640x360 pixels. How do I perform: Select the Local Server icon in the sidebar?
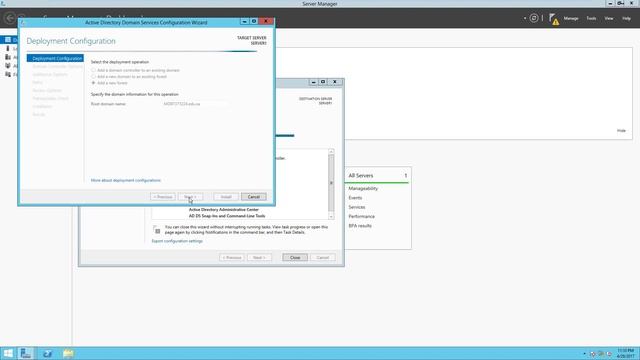click(x=8, y=48)
